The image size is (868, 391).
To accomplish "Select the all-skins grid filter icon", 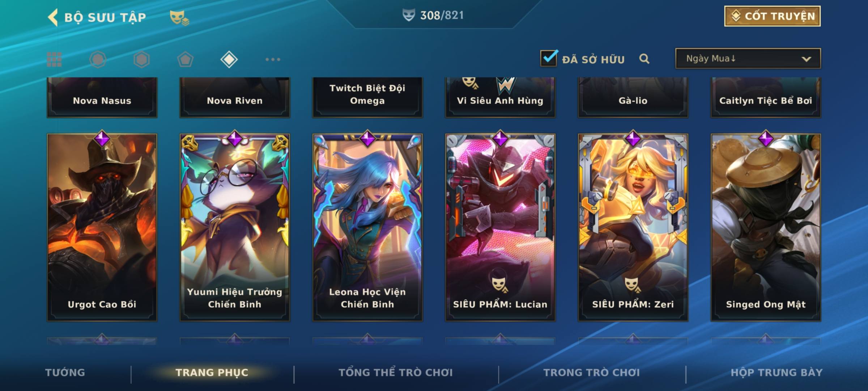I will pyautogui.click(x=54, y=59).
